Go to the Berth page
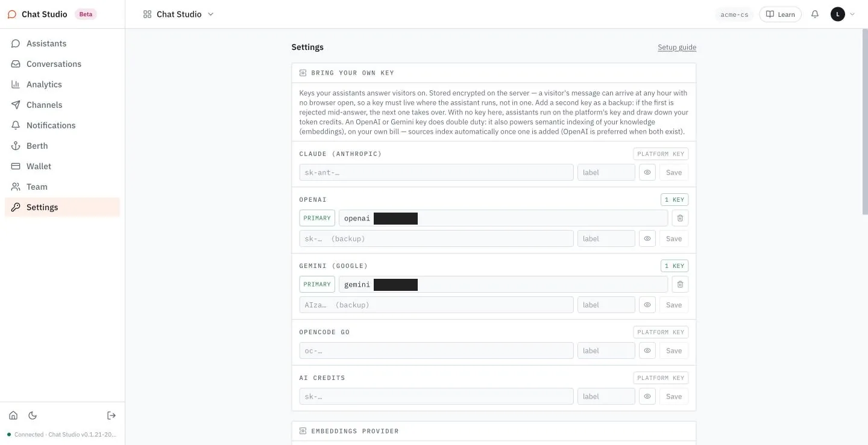868x445 pixels. [63, 146]
